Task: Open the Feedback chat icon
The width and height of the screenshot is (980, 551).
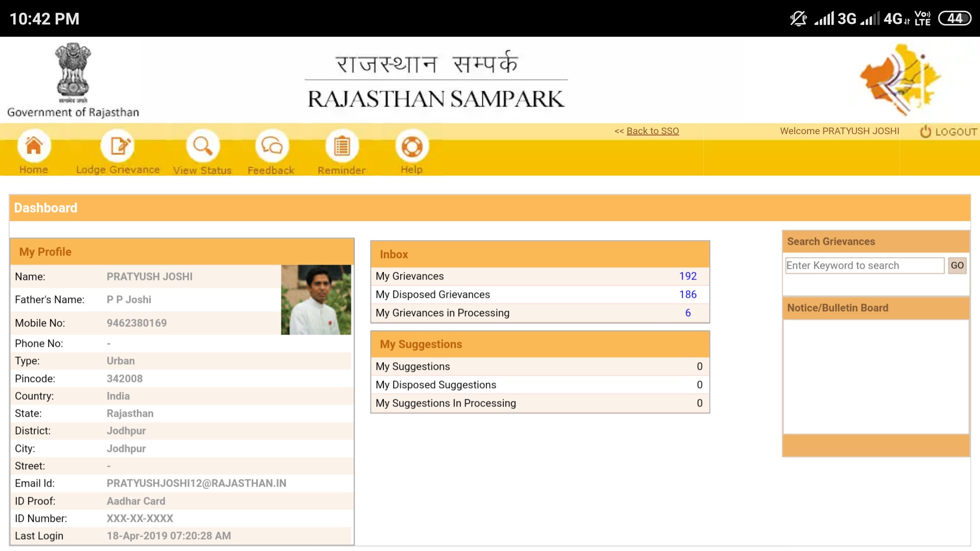Action: (x=272, y=146)
